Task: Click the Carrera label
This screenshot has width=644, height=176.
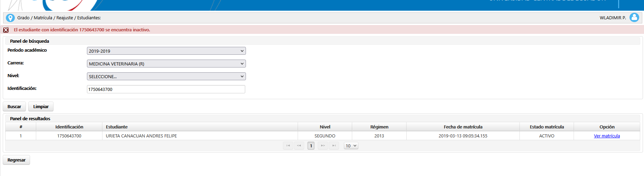Action: (x=16, y=63)
